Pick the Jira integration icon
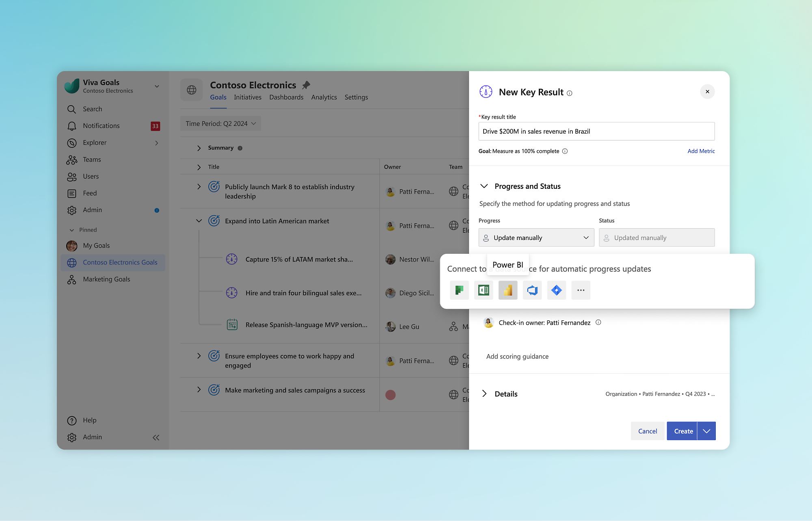The height and width of the screenshot is (521, 812). pos(557,290)
